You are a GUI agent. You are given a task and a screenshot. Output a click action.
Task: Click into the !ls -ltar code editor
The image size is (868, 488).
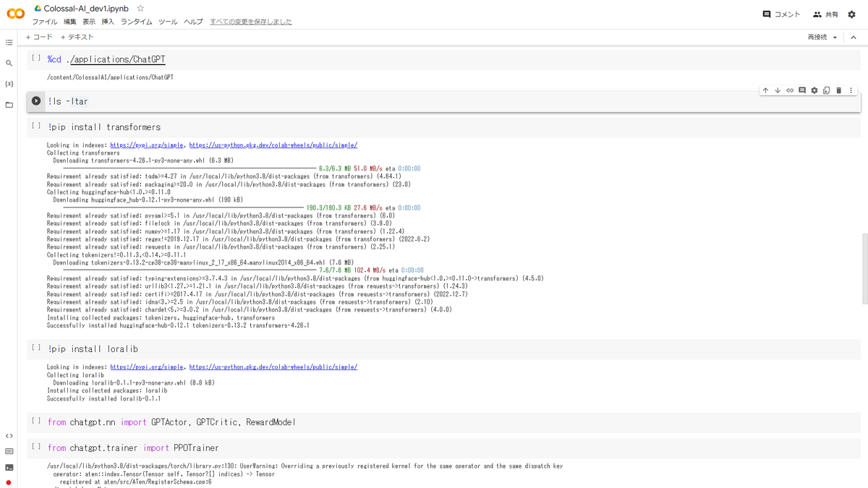coord(68,101)
